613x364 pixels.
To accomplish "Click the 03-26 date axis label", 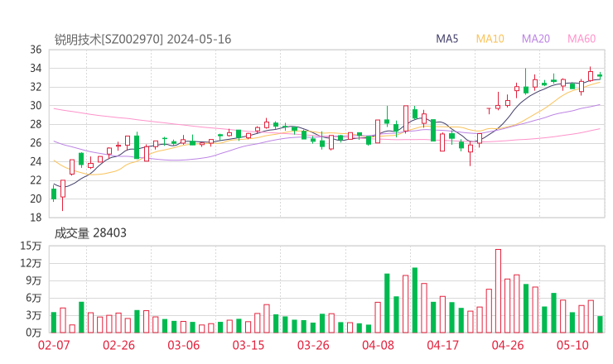I will pyautogui.click(x=313, y=345).
